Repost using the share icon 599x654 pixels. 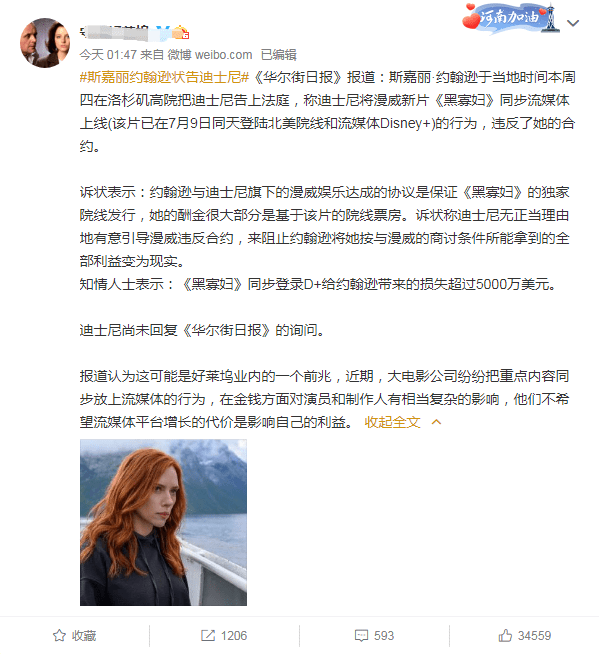coord(208,636)
